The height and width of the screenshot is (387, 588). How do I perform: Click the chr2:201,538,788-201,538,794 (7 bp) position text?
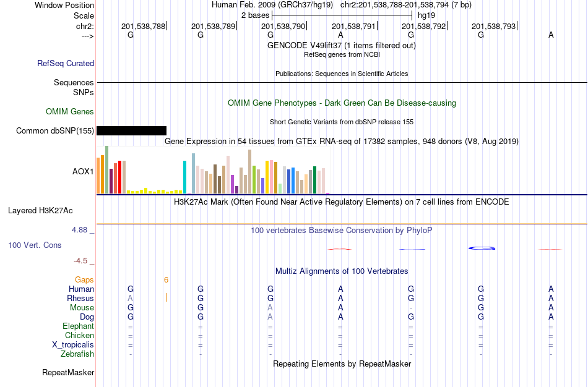[x=406, y=5]
